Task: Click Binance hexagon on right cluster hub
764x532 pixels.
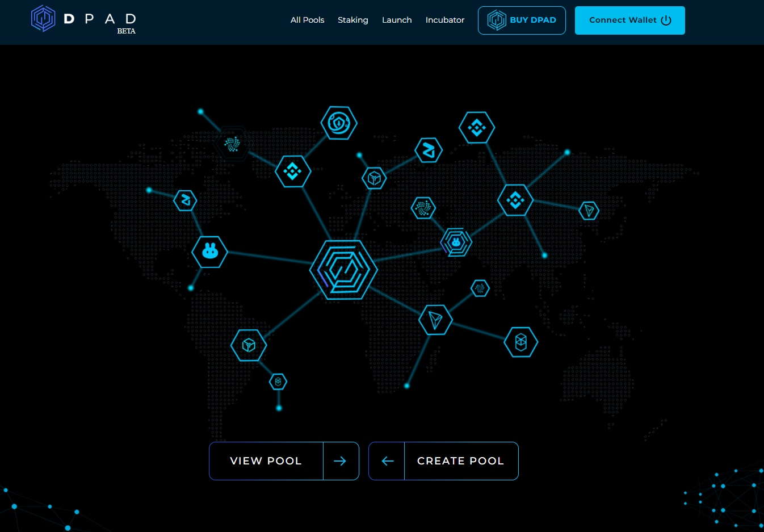Action: click(515, 200)
